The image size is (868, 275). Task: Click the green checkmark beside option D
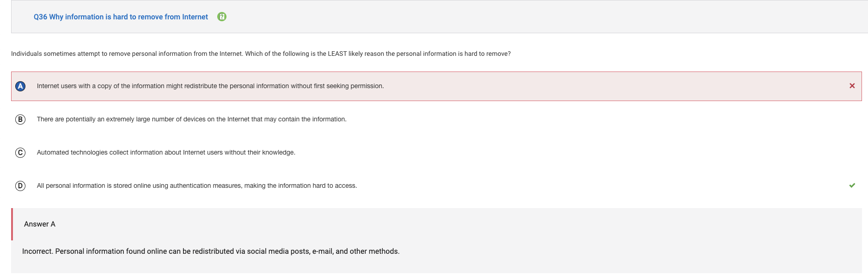pyautogui.click(x=852, y=185)
